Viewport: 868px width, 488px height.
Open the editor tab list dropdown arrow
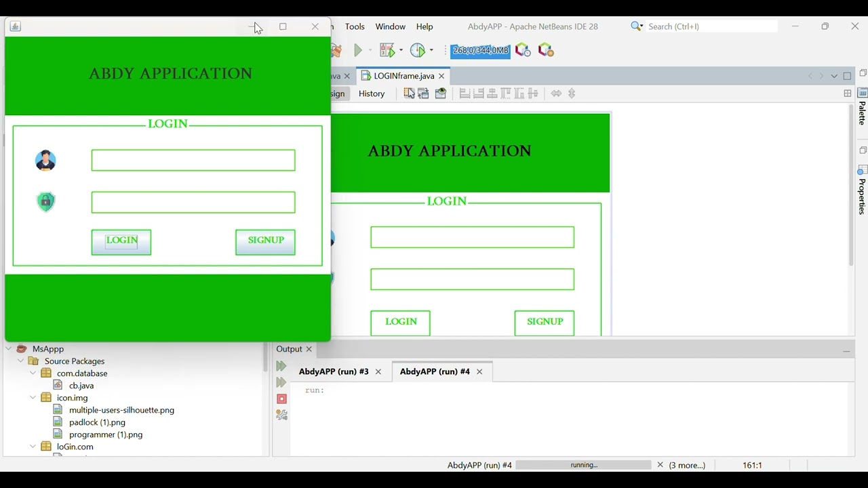834,76
